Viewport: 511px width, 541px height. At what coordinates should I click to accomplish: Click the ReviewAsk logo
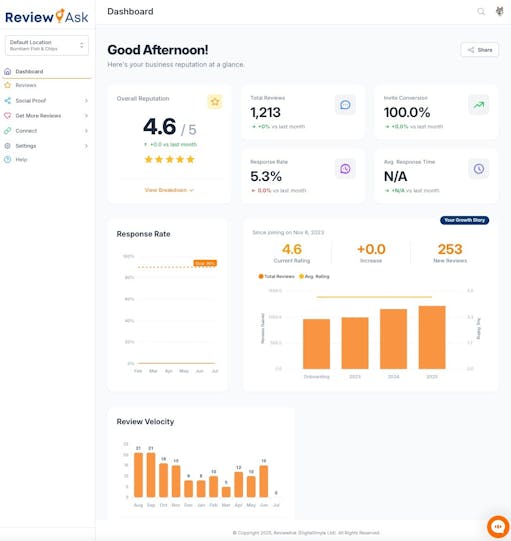pos(47,17)
